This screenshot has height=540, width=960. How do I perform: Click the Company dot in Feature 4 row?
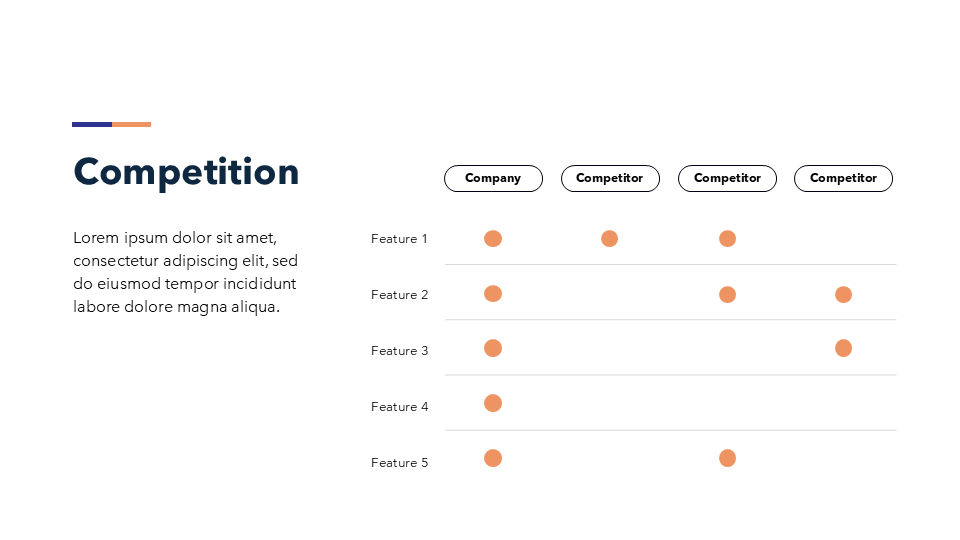[x=493, y=403]
